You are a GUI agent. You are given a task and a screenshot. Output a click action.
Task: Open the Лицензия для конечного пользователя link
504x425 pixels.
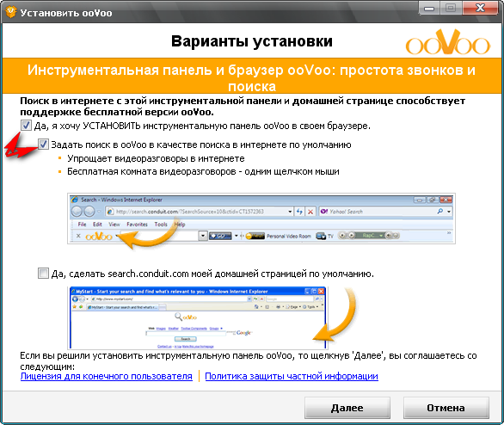[x=106, y=376]
